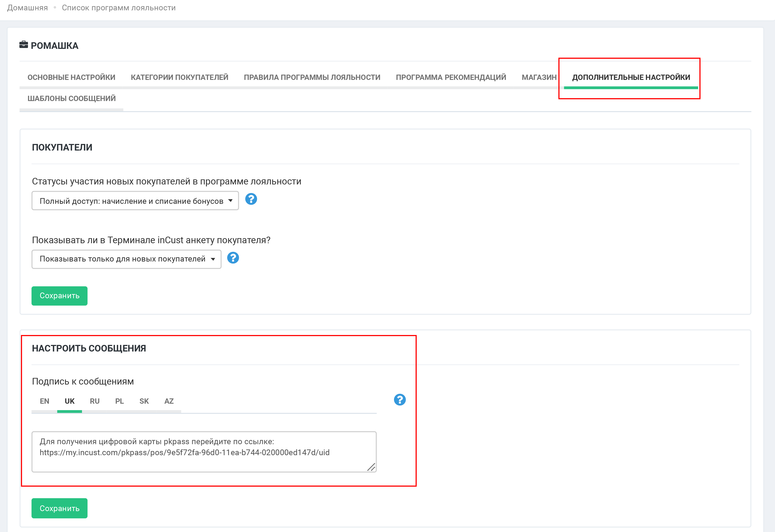Click into message signature text area

click(x=204, y=452)
